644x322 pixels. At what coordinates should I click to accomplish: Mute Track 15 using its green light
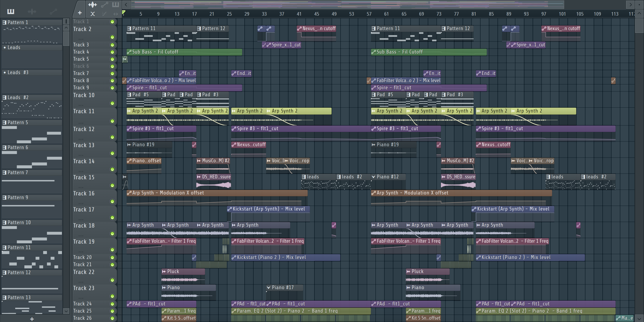[112, 186]
